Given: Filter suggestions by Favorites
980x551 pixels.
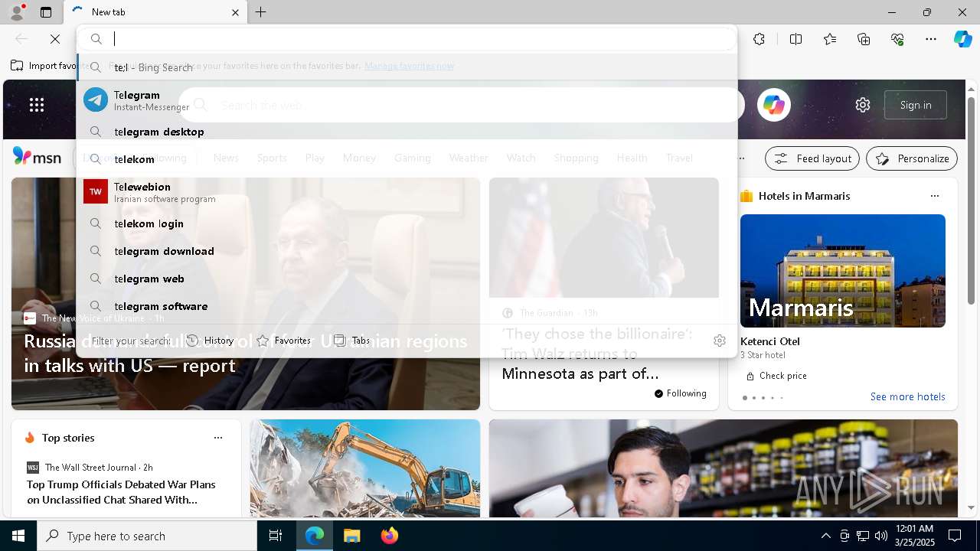Looking at the screenshot, I should click(283, 341).
